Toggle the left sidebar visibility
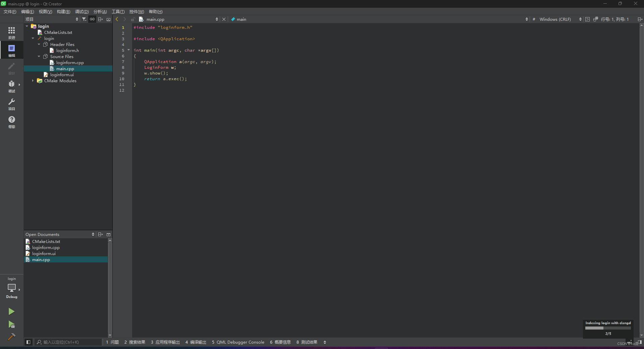 (x=28, y=342)
